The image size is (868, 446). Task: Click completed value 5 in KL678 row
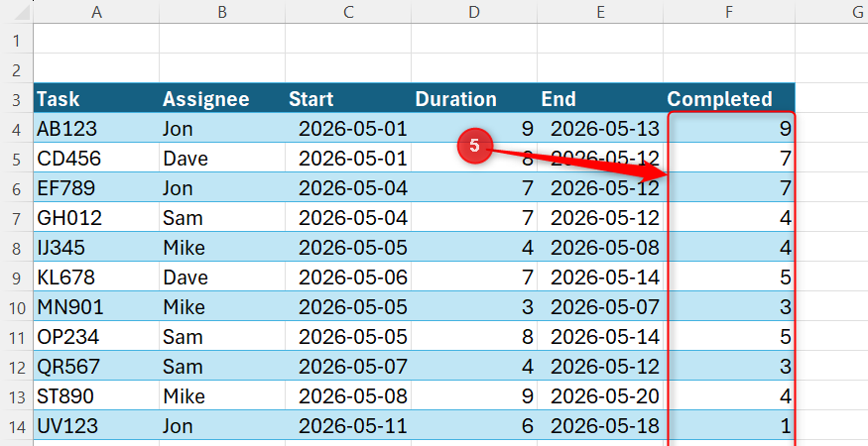click(729, 278)
